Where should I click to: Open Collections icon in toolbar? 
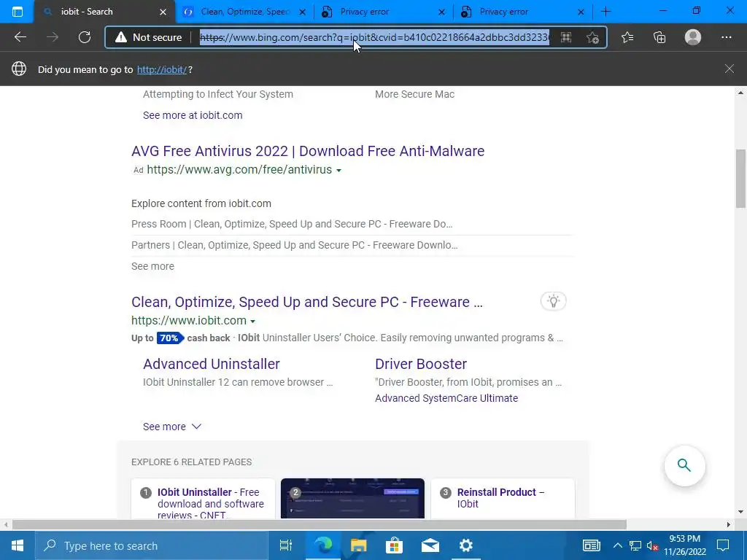point(659,37)
